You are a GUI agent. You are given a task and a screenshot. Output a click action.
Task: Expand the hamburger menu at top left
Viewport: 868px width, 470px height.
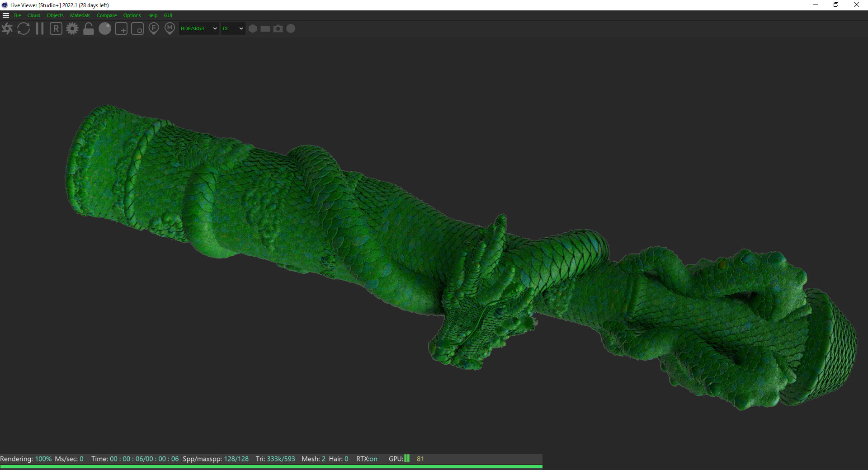click(x=6, y=15)
